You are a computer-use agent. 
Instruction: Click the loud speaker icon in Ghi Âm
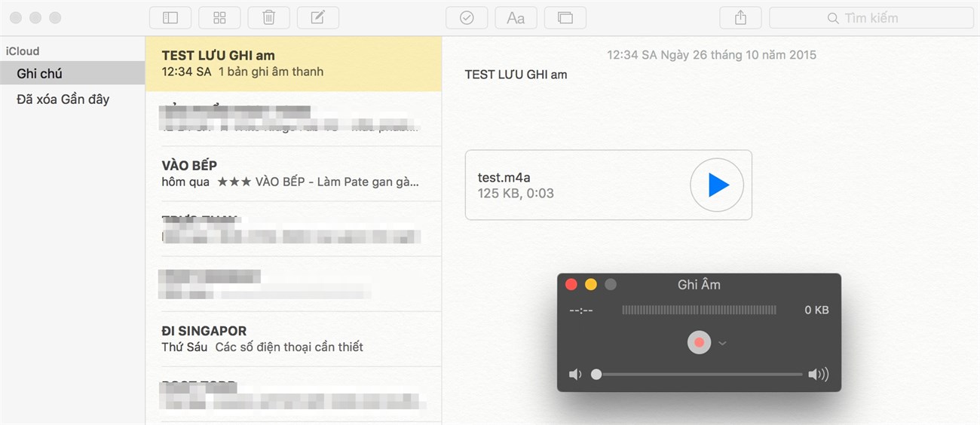818,374
